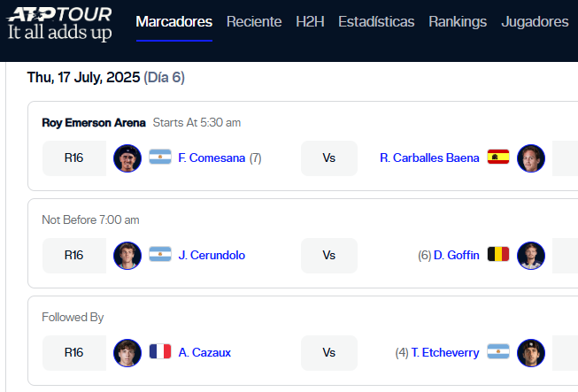Screen dimensions: 578x392
Task: Click the Argentina flag beside J. Cerundolo
Action: click(x=160, y=254)
